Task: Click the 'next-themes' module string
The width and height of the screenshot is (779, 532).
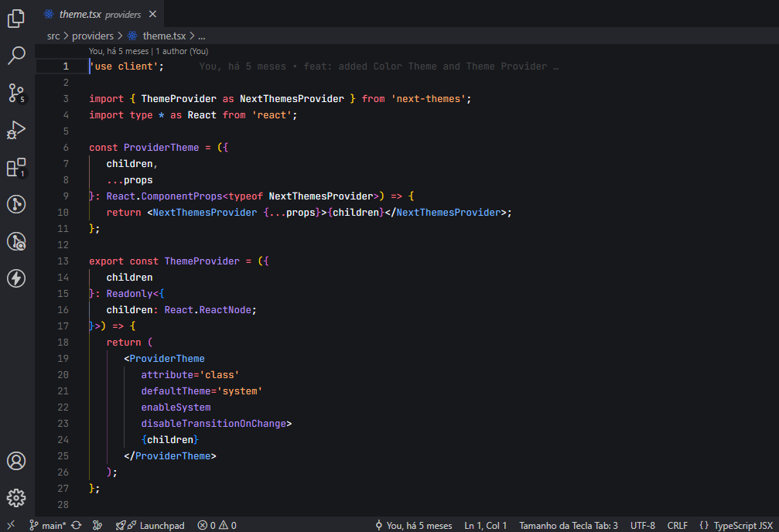Action: 429,99
